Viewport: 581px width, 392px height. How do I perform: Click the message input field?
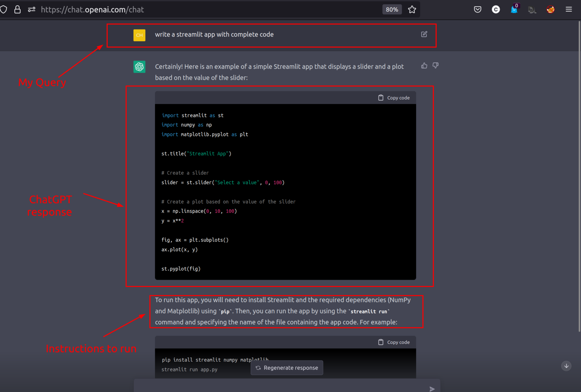pyautogui.click(x=265, y=386)
